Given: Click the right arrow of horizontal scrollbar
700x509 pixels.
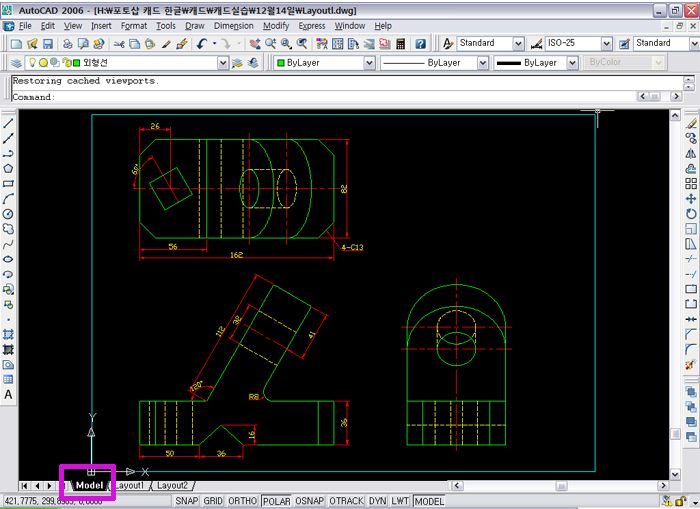Looking at the screenshot, I should click(x=663, y=485).
